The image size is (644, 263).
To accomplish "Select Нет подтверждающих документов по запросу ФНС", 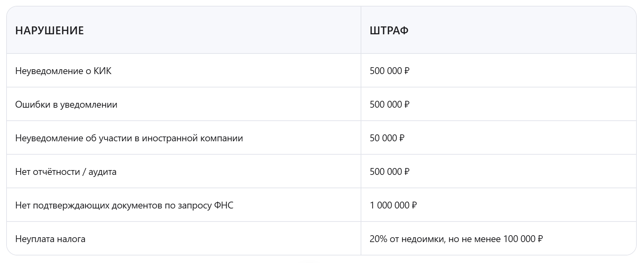I will point(124,205).
